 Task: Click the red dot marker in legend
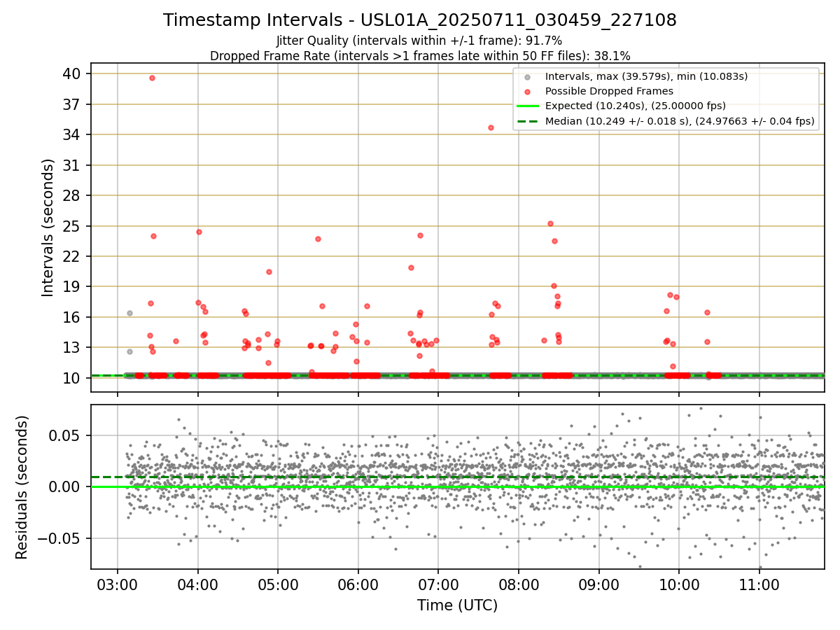click(528, 92)
